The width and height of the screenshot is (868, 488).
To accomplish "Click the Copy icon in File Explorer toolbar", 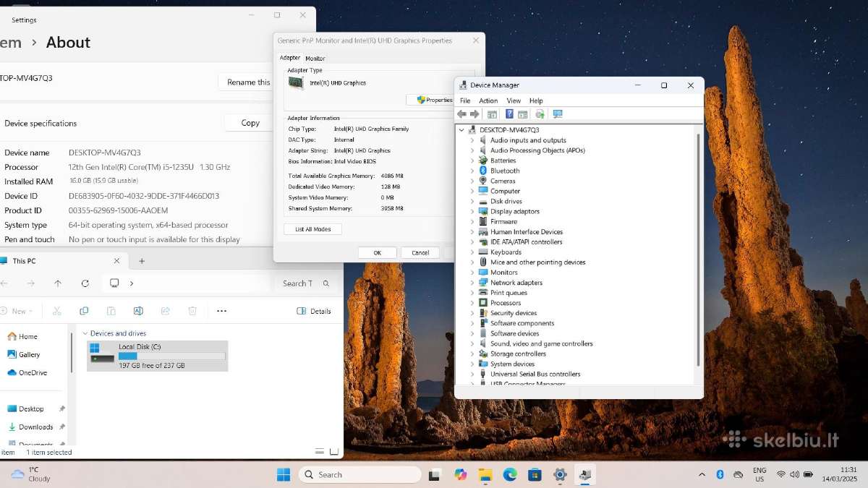I will tap(84, 311).
